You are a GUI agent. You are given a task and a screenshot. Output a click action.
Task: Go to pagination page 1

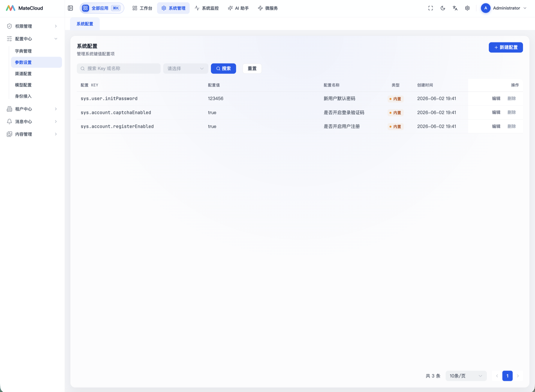pos(507,376)
